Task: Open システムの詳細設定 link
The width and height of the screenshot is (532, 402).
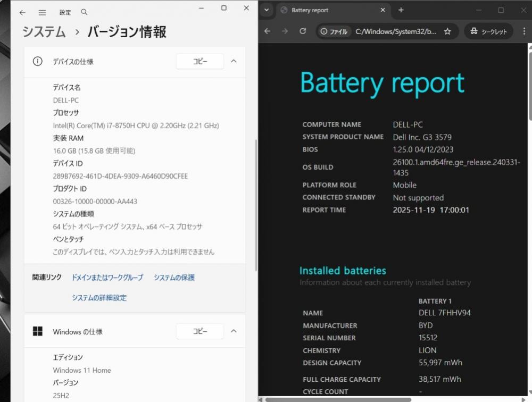Action: [99, 298]
